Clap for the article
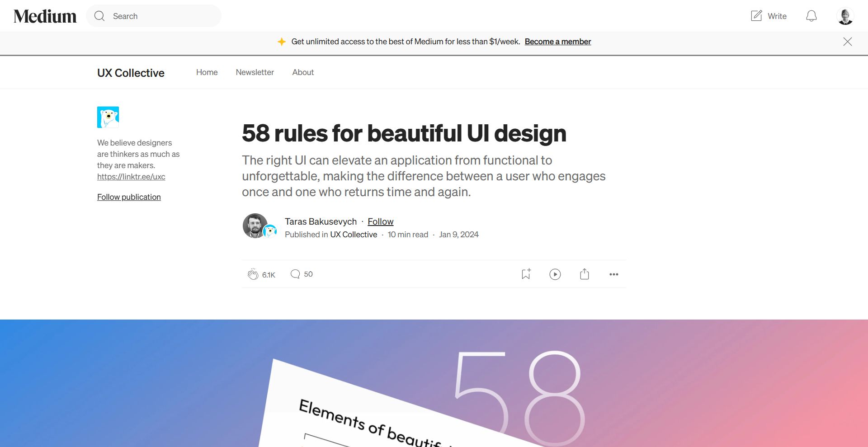 (253, 274)
